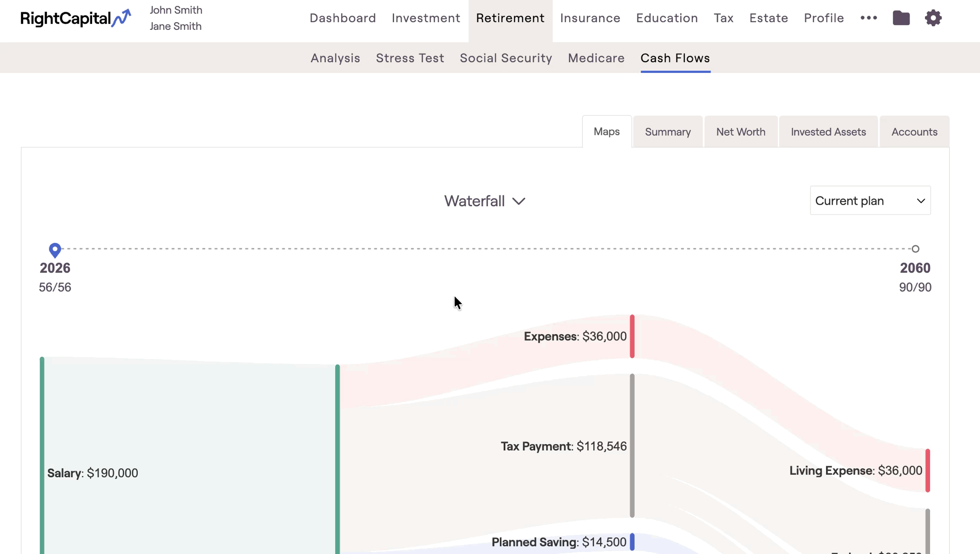Open the Investment menu item
The width and height of the screenshot is (980, 554).
(425, 18)
